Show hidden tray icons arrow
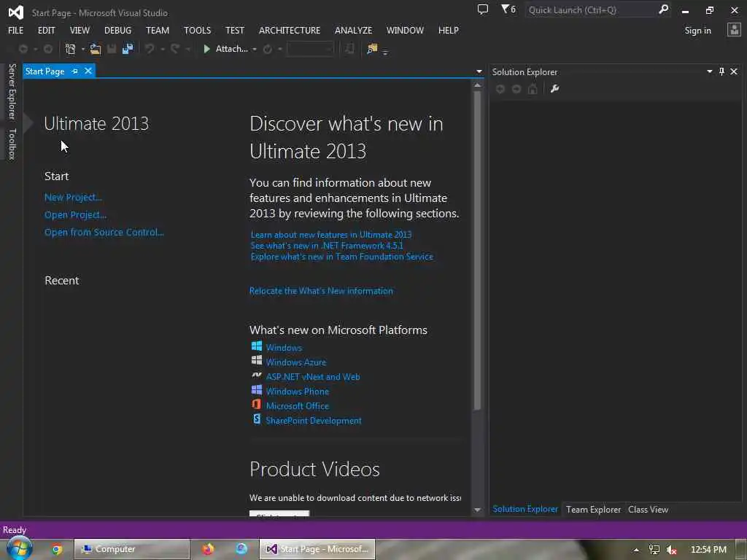Viewport: 747px width, 560px height. tap(636, 550)
